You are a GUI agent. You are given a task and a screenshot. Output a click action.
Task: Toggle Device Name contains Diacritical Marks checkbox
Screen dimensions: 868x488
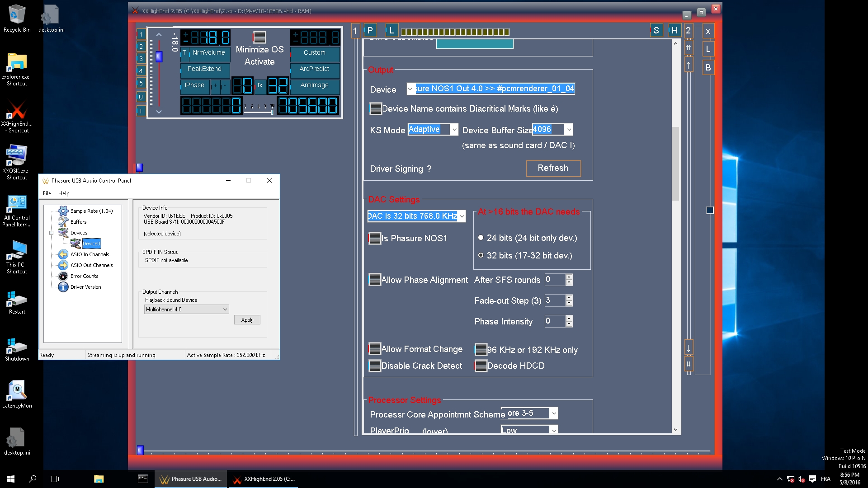tap(375, 108)
